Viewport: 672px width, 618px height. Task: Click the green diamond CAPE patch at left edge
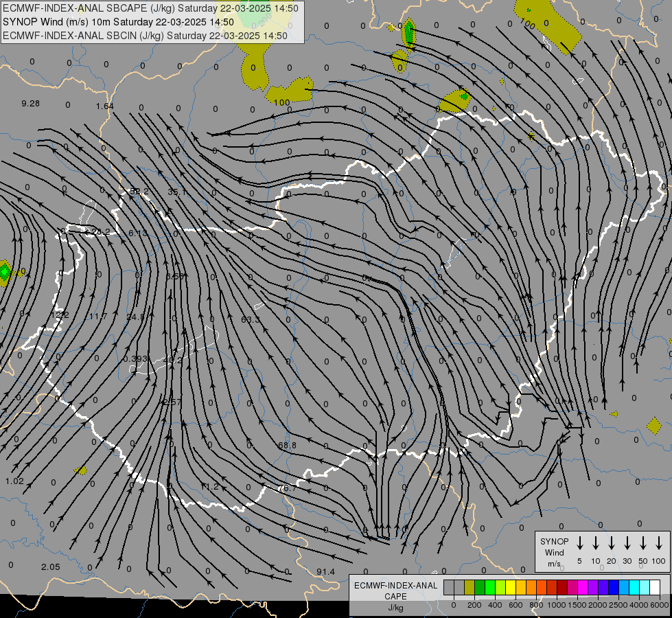pyautogui.click(x=4, y=273)
